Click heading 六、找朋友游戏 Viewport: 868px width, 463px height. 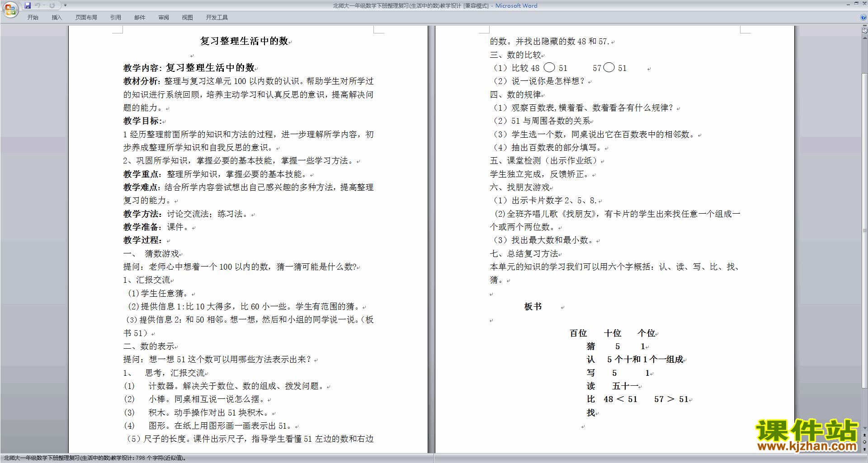[519, 187]
